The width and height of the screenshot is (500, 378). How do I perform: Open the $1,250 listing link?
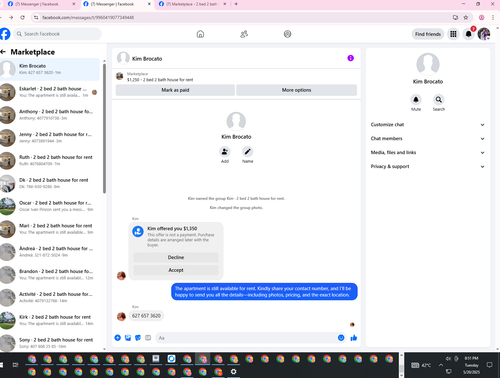(160, 80)
